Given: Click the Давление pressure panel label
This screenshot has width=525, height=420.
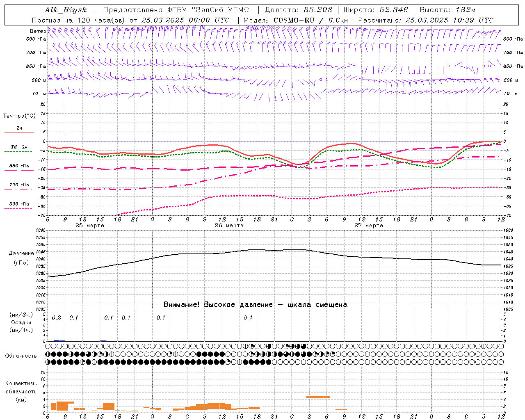Looking at the screenshot, I should click(21, 253).
